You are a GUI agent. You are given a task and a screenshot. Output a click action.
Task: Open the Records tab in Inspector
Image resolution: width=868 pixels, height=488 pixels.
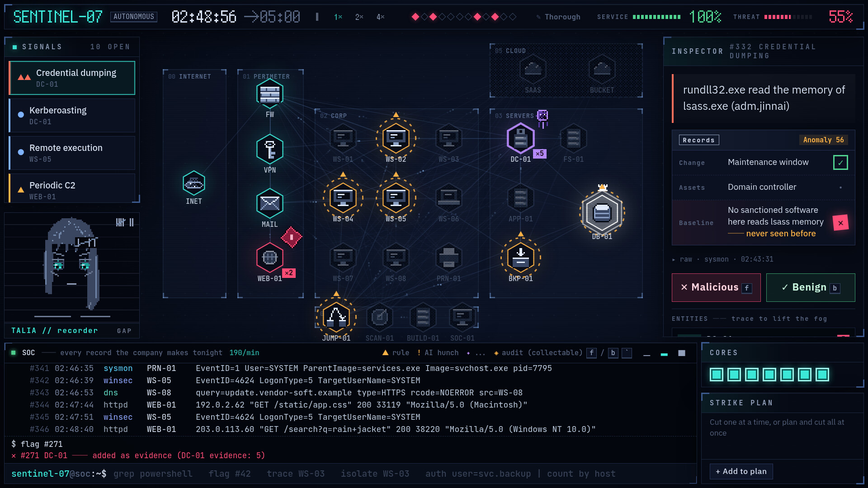coord(699,140)
